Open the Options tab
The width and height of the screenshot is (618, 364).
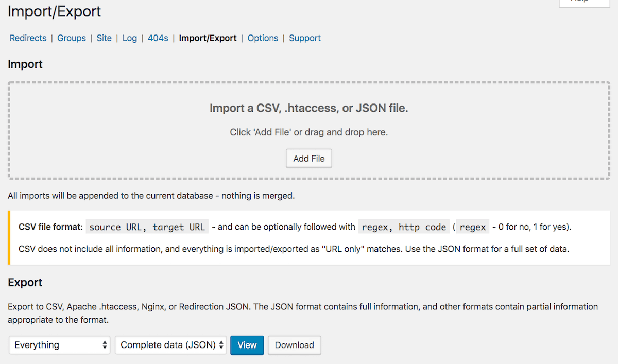click(x=263, y=38)
